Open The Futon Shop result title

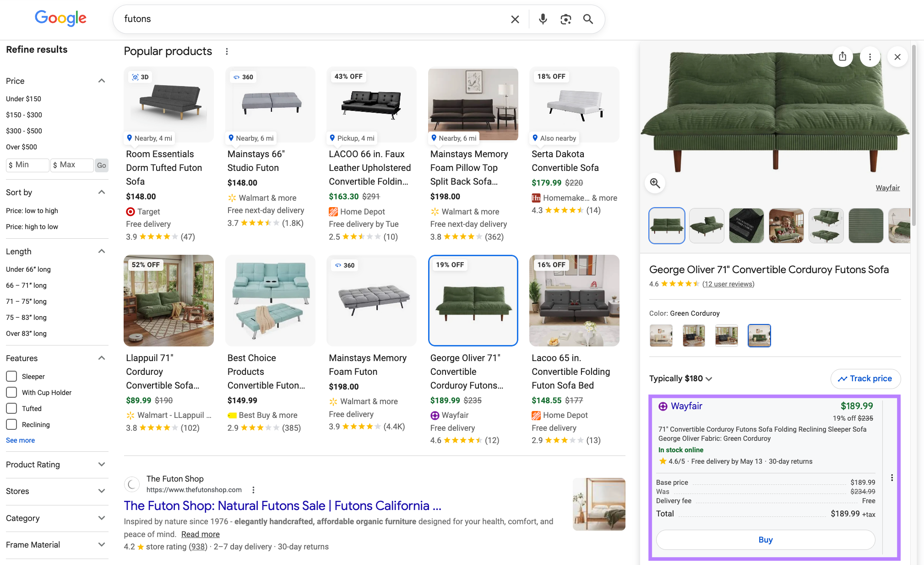tap(283, 506)
